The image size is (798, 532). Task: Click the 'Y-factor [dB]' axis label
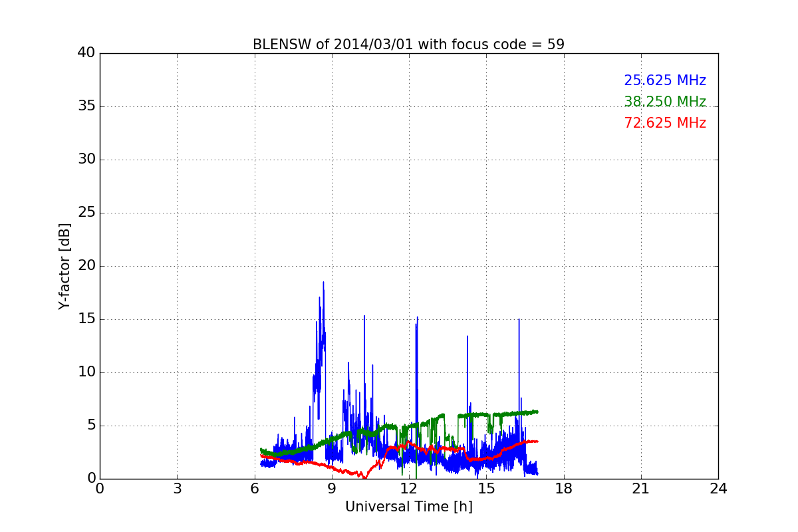click(64, 266)
